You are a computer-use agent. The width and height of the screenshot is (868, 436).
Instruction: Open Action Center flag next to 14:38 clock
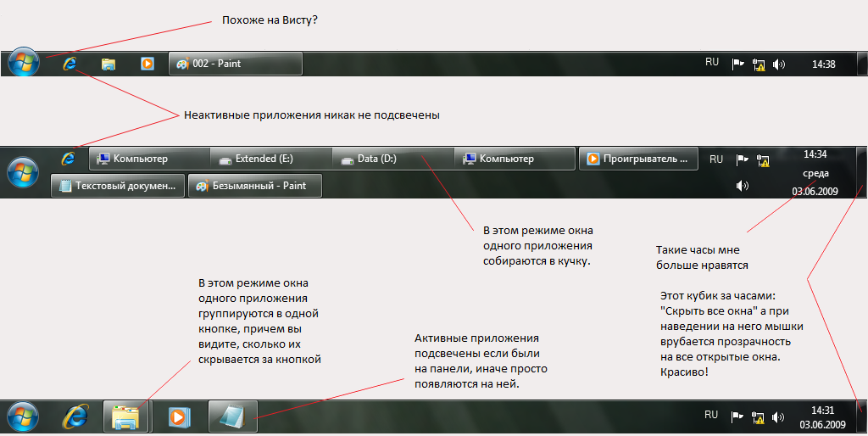[x=738, y=64]
